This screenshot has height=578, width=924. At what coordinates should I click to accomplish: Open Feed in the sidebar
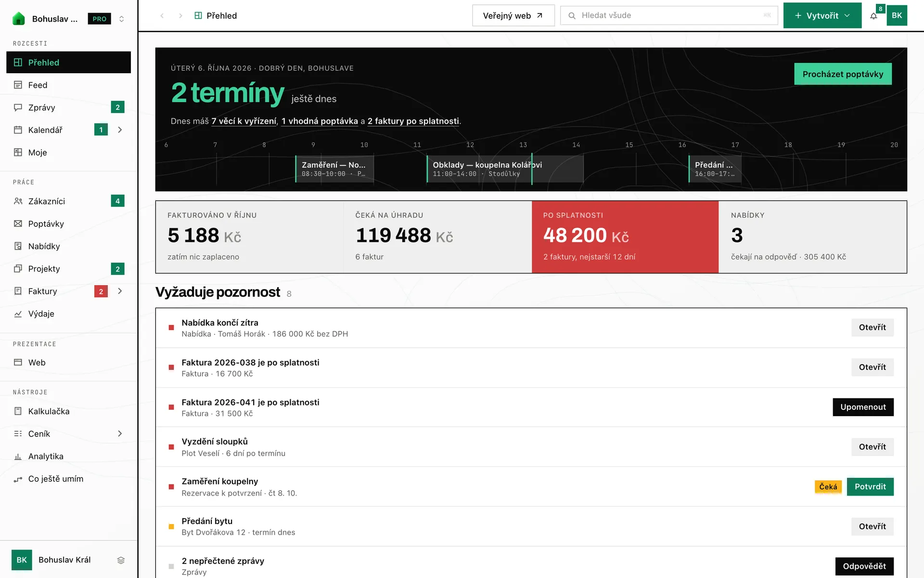coord(68,85)
